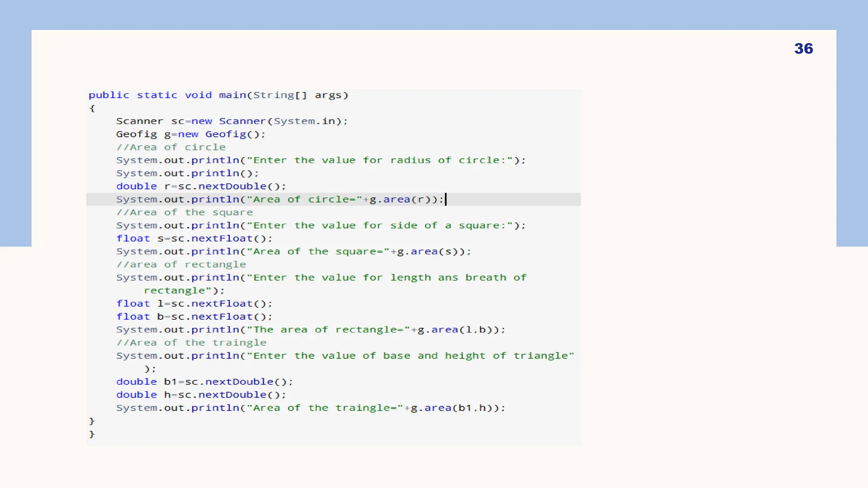Click the radius of circle prompt line
Image resolution: width=868 pixels, height=488 pixels.
pos(321,161)
